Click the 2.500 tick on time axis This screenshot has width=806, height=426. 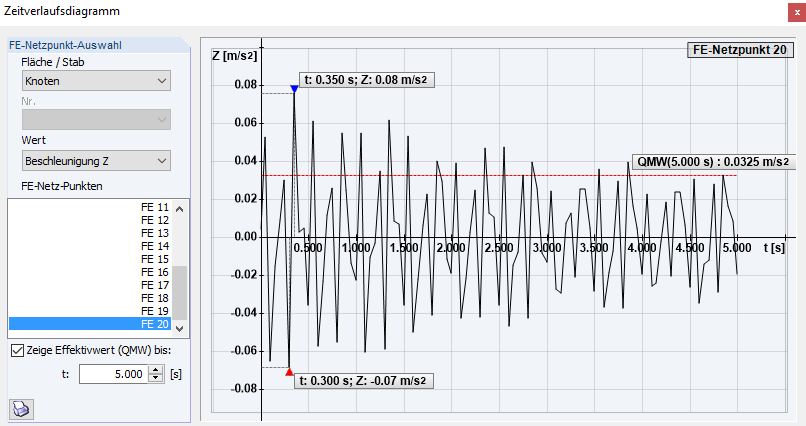[x=499, y=248]
